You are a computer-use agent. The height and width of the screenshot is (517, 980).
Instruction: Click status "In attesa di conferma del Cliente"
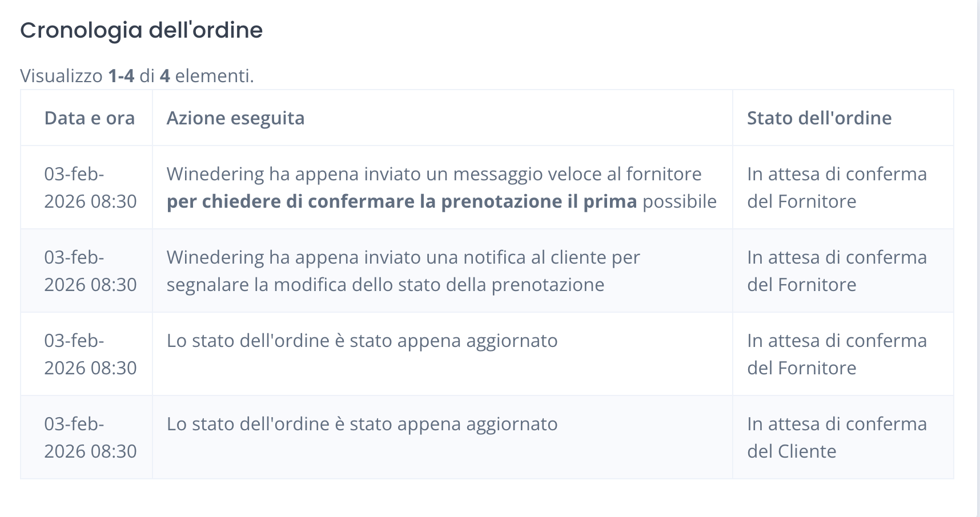pyautogui.click(x=836, y=438)
